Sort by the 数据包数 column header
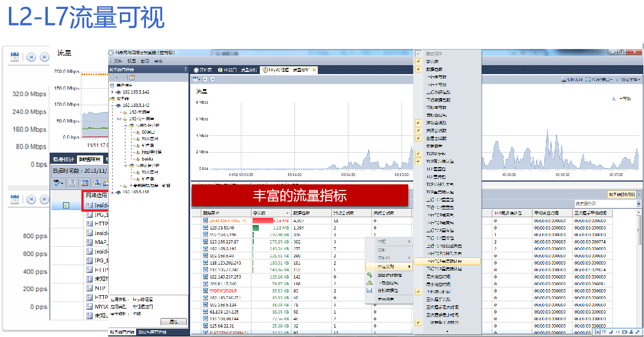644x337 pixels. pyautogui.click(x=312, y=213)
